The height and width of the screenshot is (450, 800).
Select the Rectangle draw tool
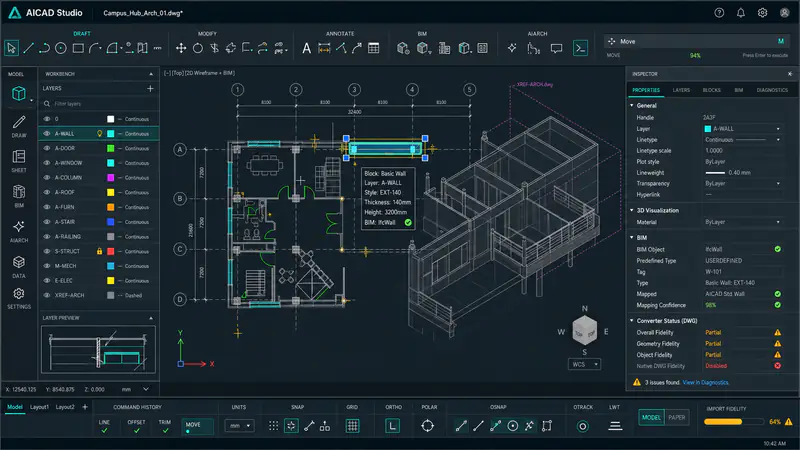click(x=78, y=48)
